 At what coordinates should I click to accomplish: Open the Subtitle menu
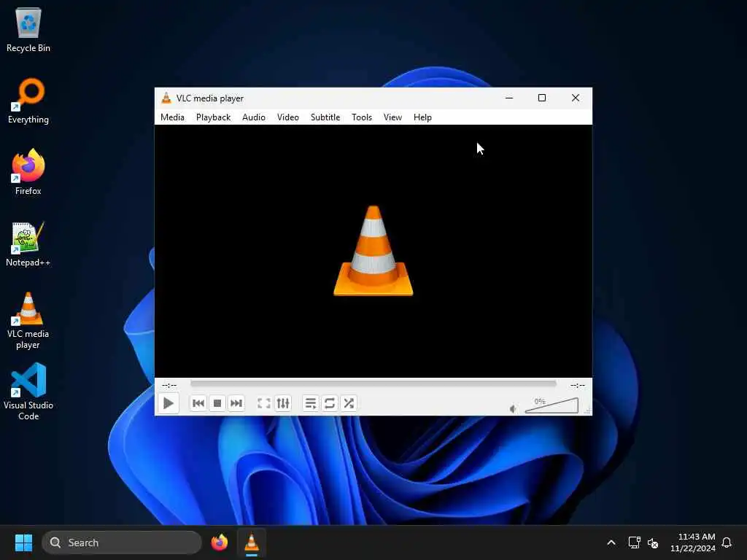coord(325,117)
